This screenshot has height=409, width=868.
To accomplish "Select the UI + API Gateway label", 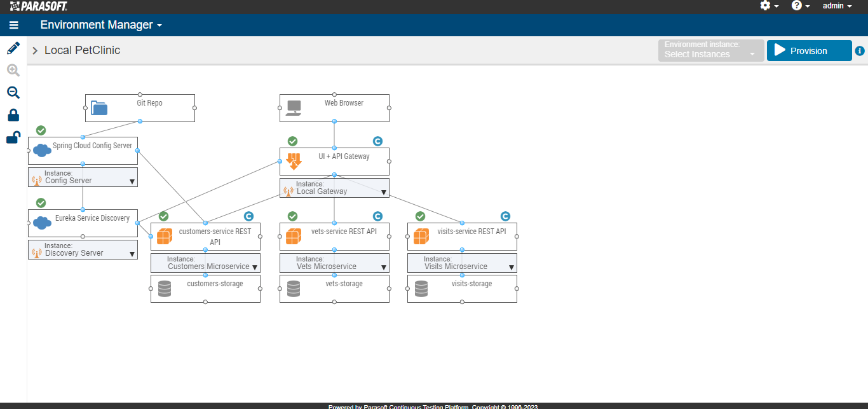I will [x=344, y=156].
